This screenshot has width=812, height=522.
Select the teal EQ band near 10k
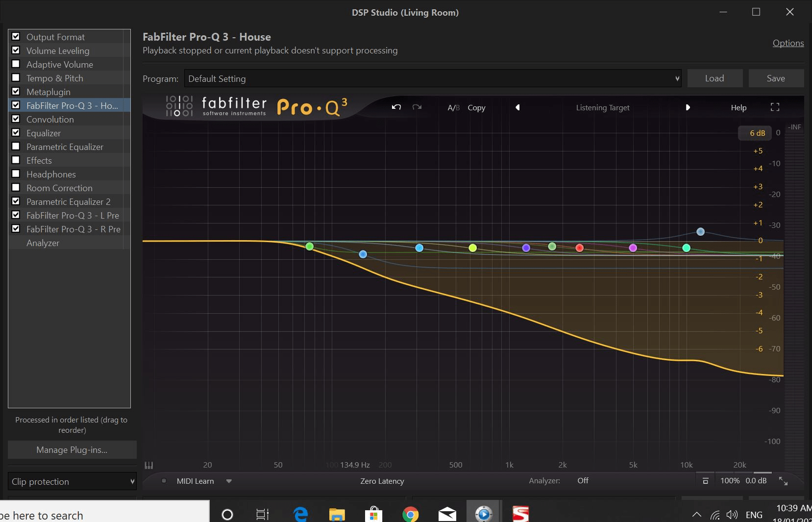coord(686,248)
